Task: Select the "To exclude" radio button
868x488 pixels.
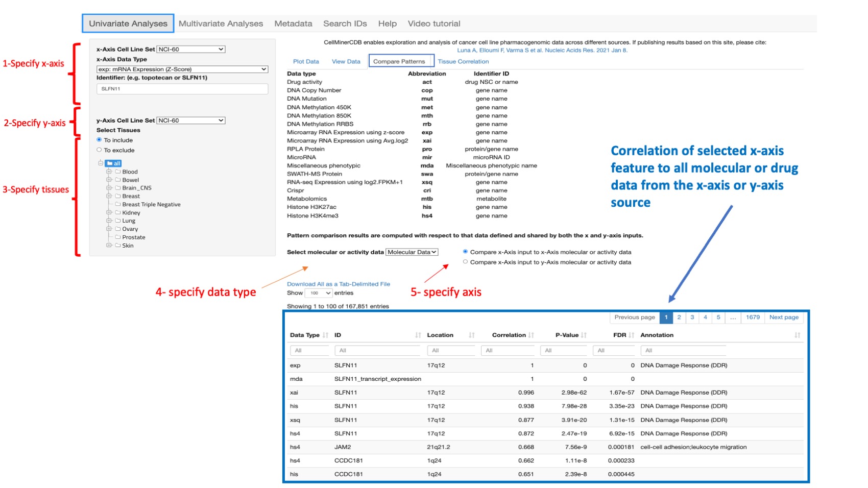Action: [99, 150]
